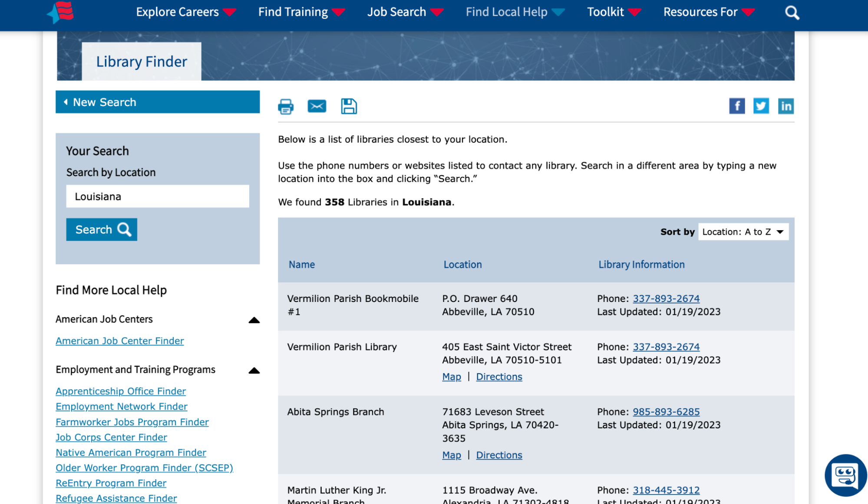
Task: Click the email envelope icon
Action: pos(317,106)
